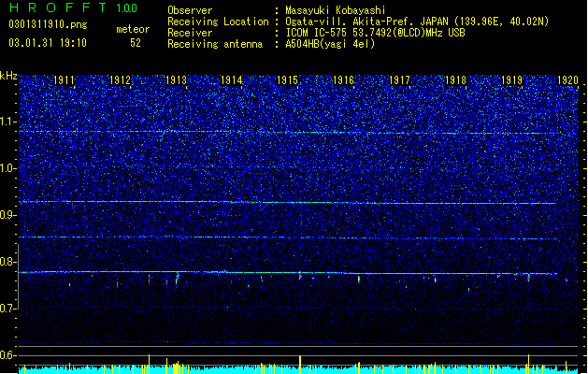Click the observer name Masayuki Kobayashi
The width and height of the screenshot is (588, 374).
336,10
